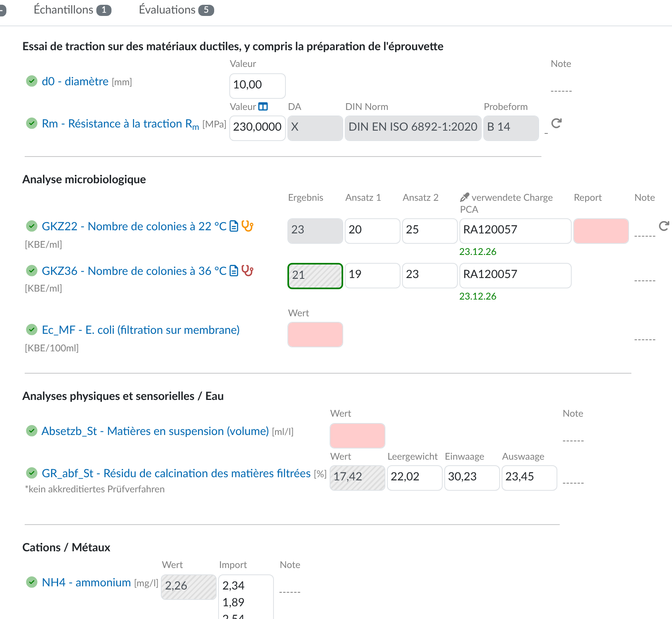This screenshot has height=619, width=672.
Task: Click the NH4 Import text area
Action: tap(246, 597)
